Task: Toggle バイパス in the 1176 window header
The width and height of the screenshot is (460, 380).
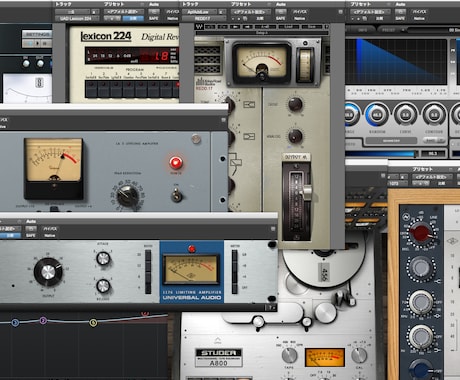Action: pyautogui.click(x=50, y=229)
